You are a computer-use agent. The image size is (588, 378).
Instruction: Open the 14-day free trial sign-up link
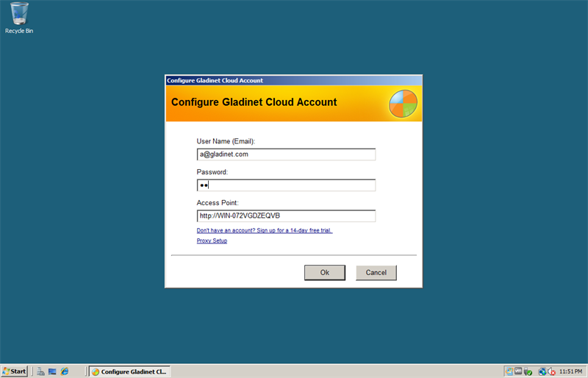click(x=265, y=230)
